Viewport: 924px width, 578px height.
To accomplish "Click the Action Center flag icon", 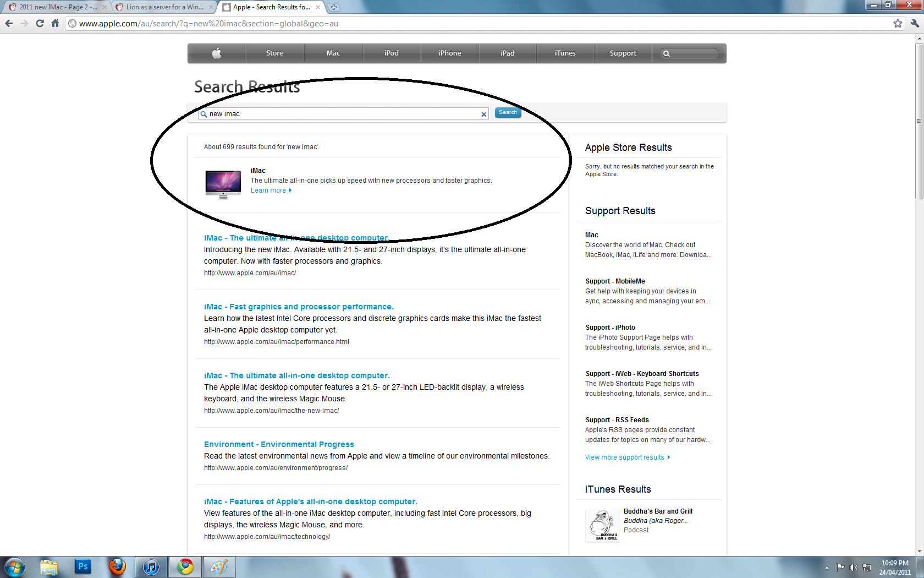I will (x=840, y=568).
